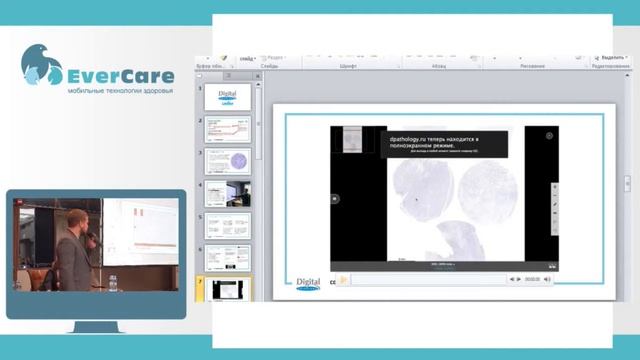Viewport: 640px width, 360px height.
Task: Click the EverCare logo
Action: point(98,69)
